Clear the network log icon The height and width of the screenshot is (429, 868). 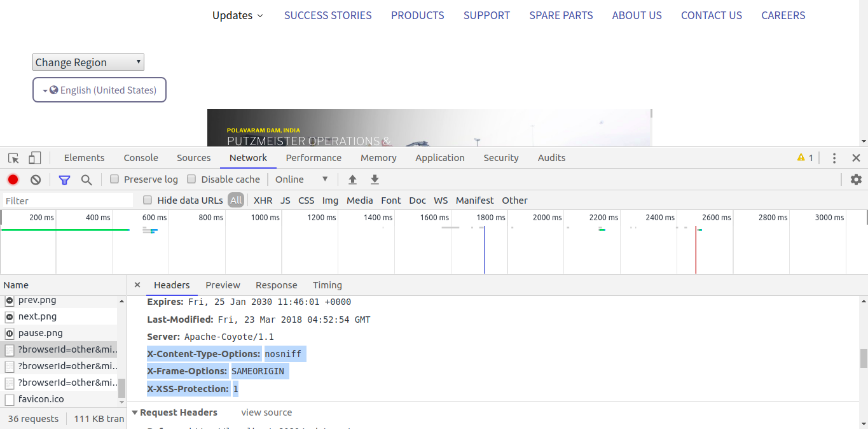(x=36, y=179)
